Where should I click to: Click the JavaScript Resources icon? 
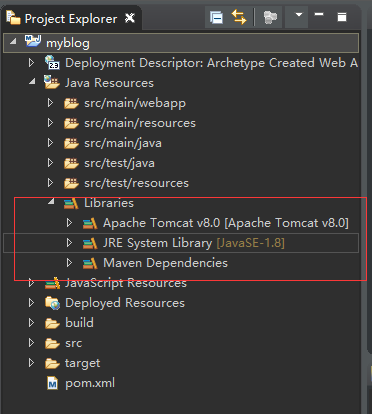pos(52,283)
